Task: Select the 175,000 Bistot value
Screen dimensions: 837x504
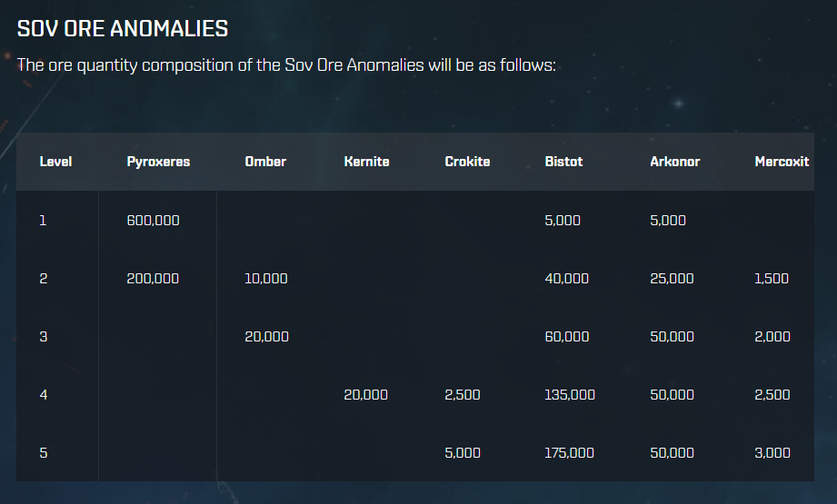Action: [x=570, y=452]
